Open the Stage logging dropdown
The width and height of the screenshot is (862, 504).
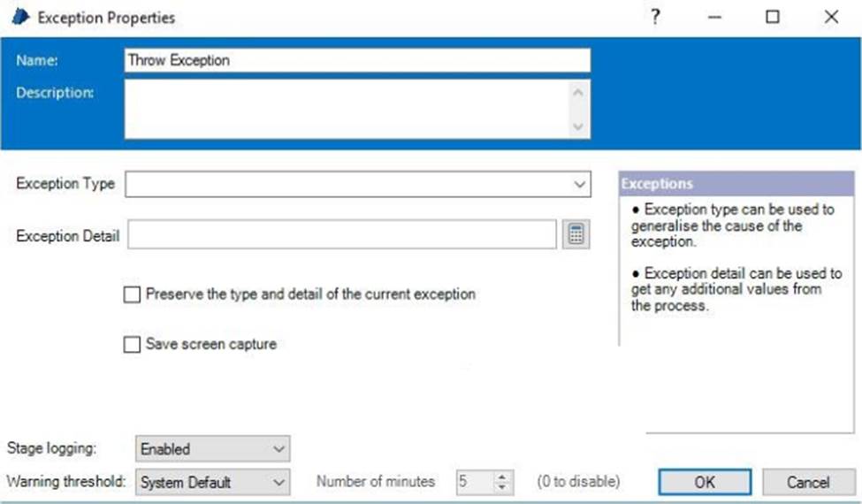pos(212,449)
